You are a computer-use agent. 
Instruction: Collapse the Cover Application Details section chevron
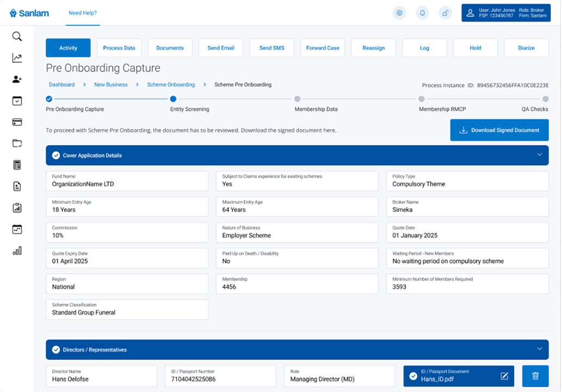click(x=539, y=155)
